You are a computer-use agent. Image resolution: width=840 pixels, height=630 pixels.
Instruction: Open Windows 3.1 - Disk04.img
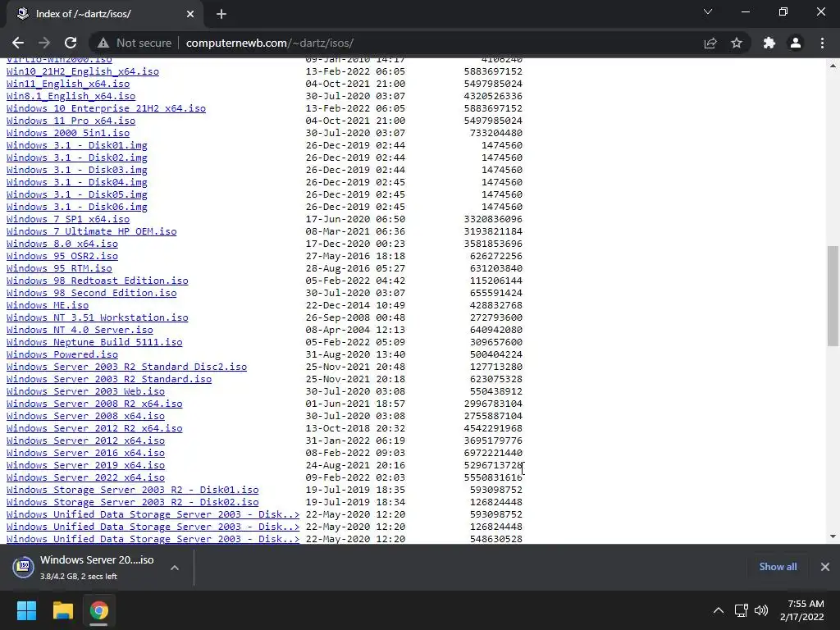tap(76, 182)
